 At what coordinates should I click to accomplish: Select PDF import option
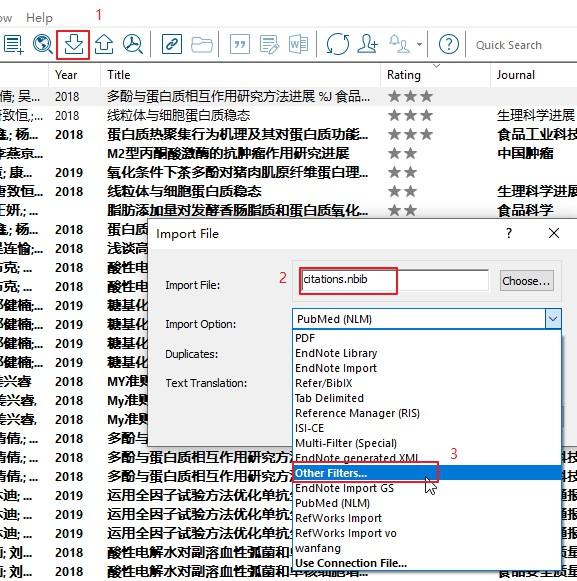coord(427,338)
